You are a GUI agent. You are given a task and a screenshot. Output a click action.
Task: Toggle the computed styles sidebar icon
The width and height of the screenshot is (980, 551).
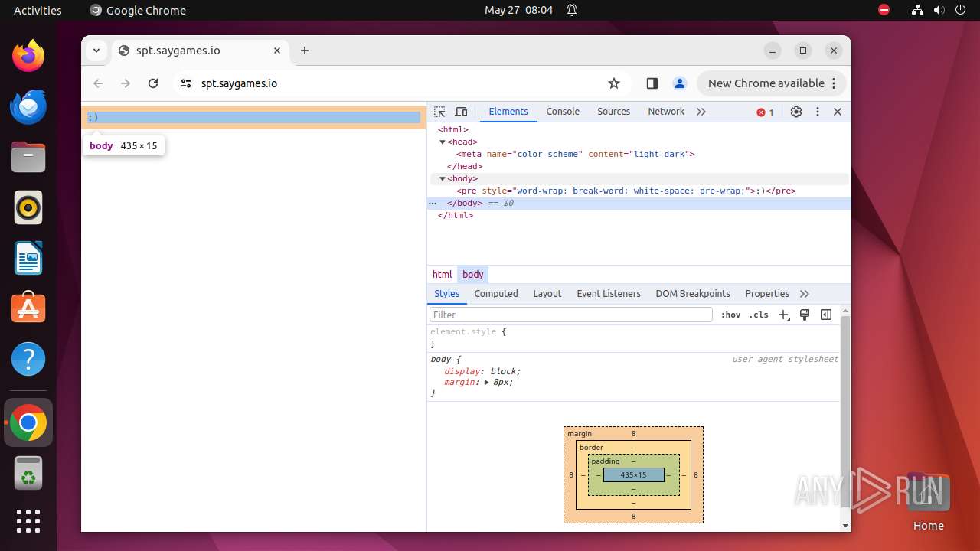pos(826,315)
